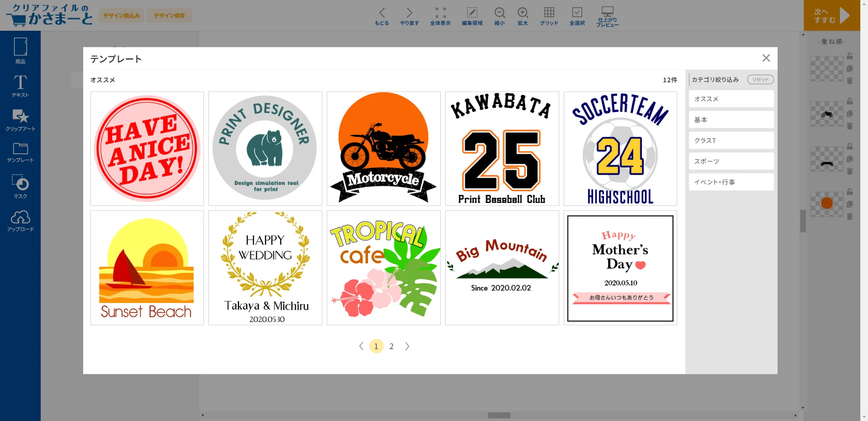Delete the motorcycle layer with trash icon
Image resolution: width=868 pixels, height=421 pixels.
(850, 126)
